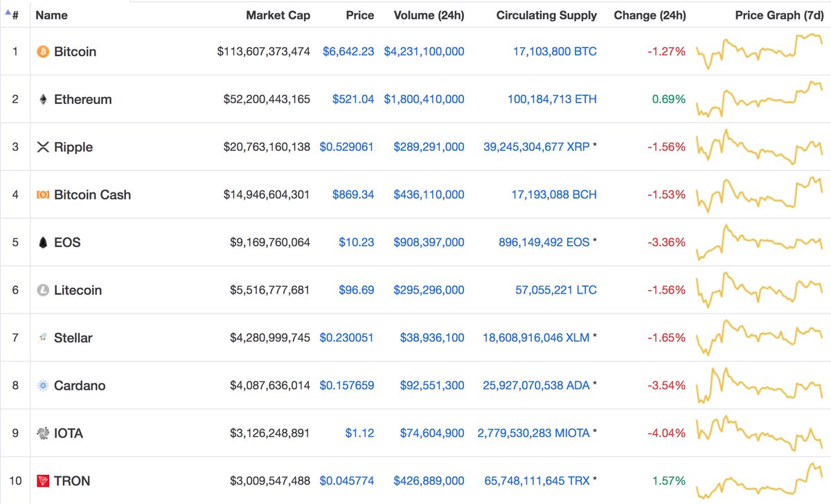Click 17,103,800 BTC circulating supply
Screen dimensions: 831x504
pos(555,52)
